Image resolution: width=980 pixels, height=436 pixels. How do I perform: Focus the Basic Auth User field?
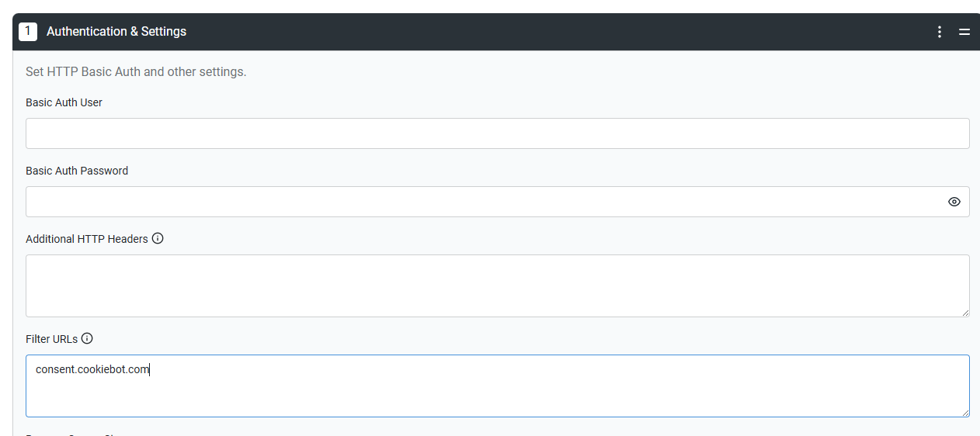pyautogui.click(x=497, y=133)
